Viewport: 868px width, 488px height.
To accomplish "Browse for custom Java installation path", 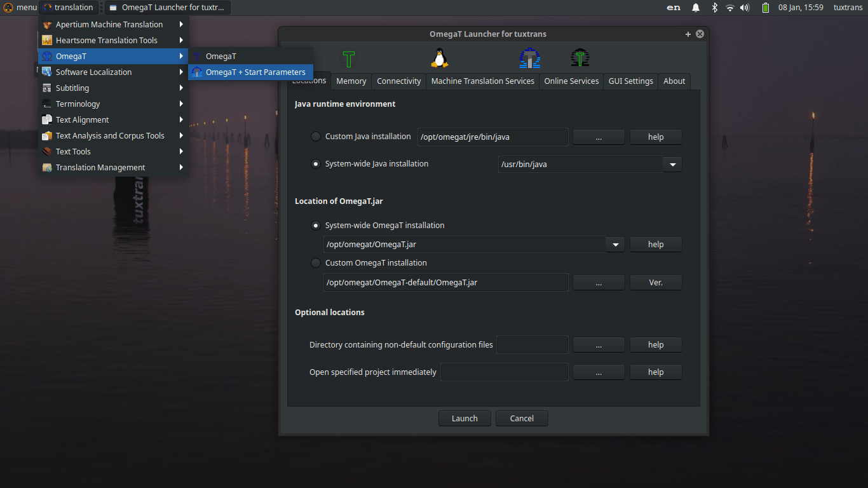I will 599,137.
